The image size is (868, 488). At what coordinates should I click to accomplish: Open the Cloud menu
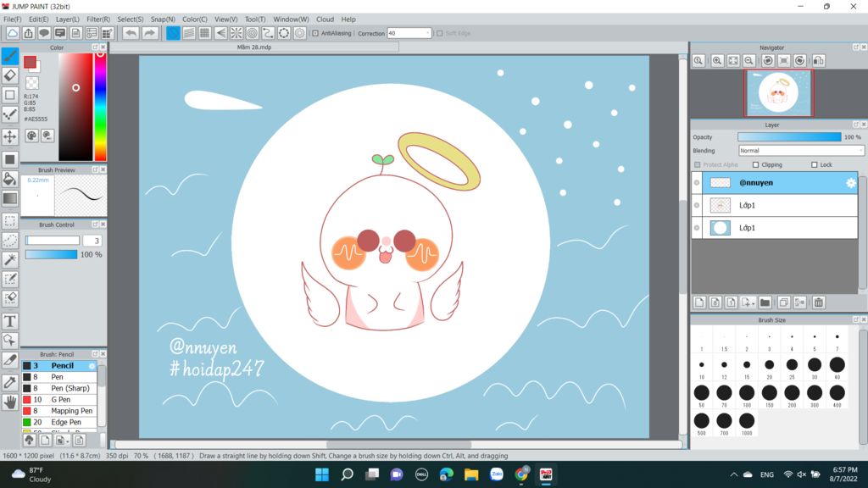(x=325, y=19)
